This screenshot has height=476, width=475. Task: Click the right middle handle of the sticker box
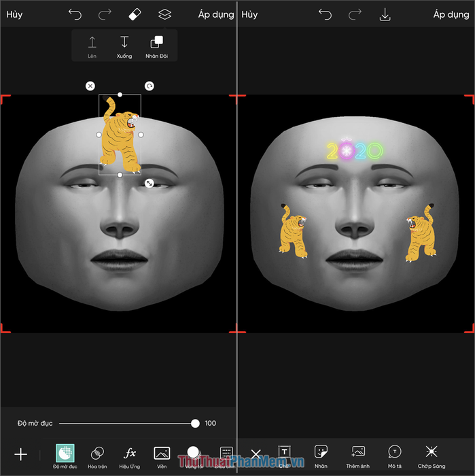click(141, 135)
